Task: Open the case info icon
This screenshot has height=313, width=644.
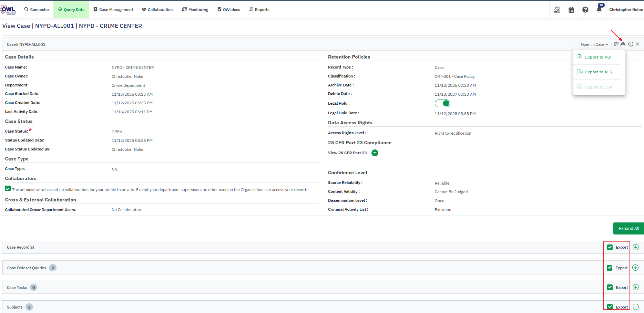Action: point(631,44)
